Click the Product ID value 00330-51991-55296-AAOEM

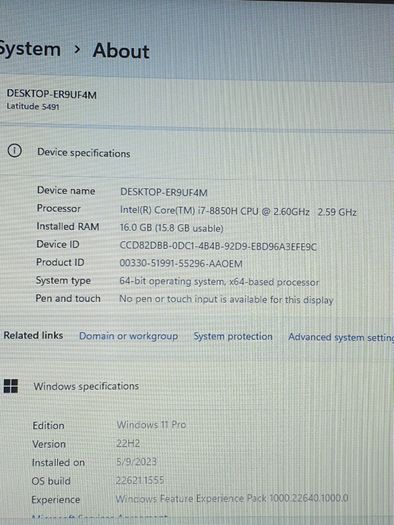click(181, 264)
